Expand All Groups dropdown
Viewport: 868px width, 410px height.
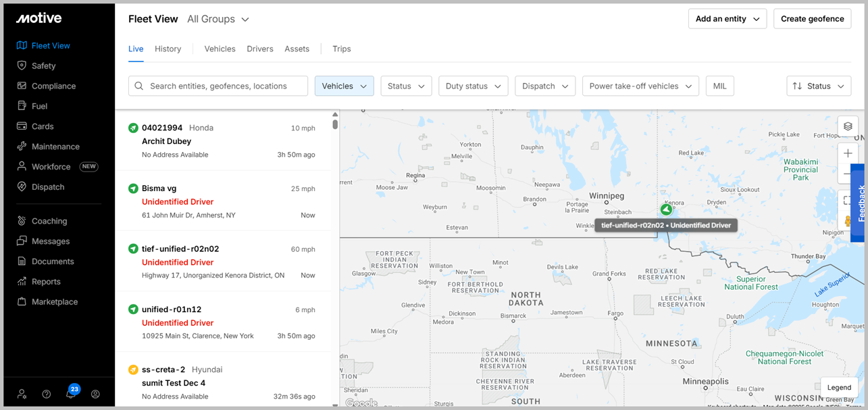click(x=218, y=19)
